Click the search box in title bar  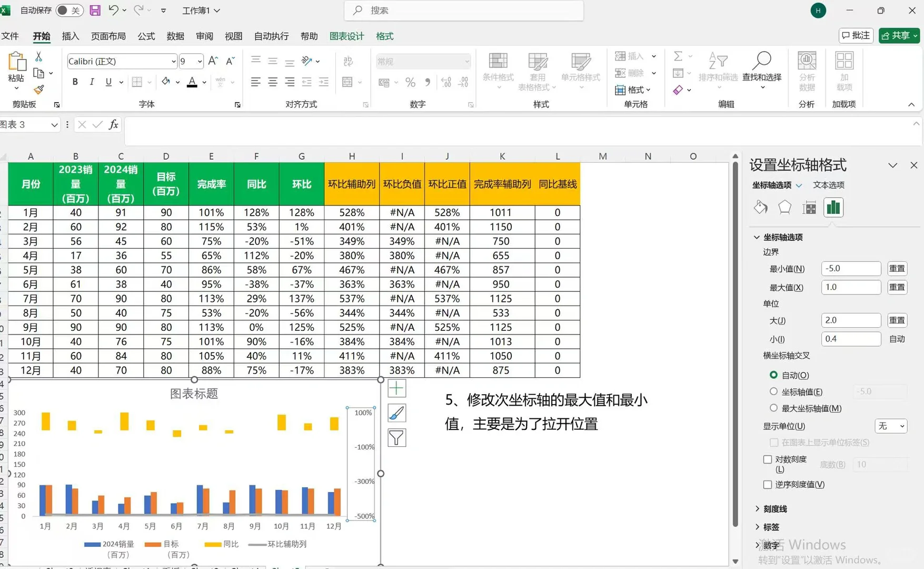coord(464,11)
